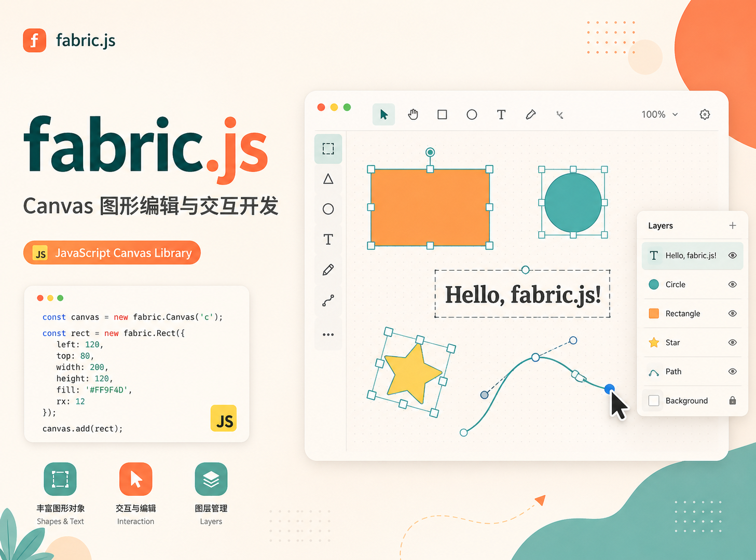The height and width of the screenshot is (560, 756).
Task: Toggle the Star layer eye icon
Action: click(x=733, y=343)
